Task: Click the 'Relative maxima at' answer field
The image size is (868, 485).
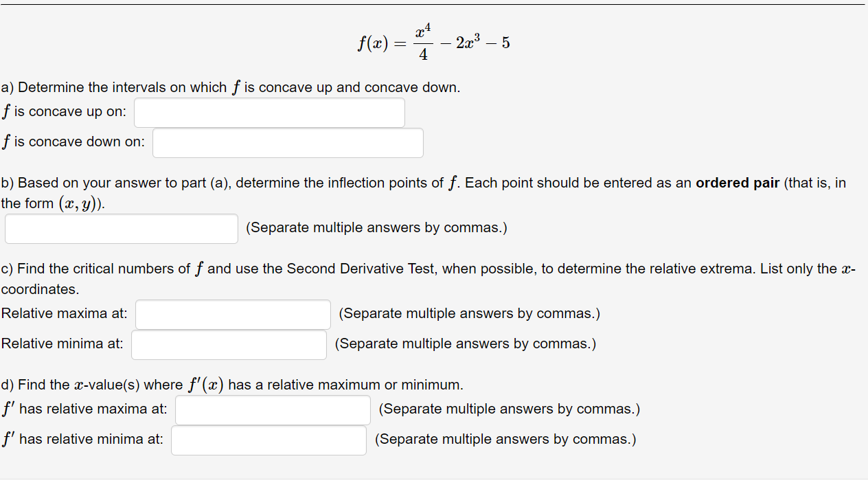Action: (x=232, y=314)
